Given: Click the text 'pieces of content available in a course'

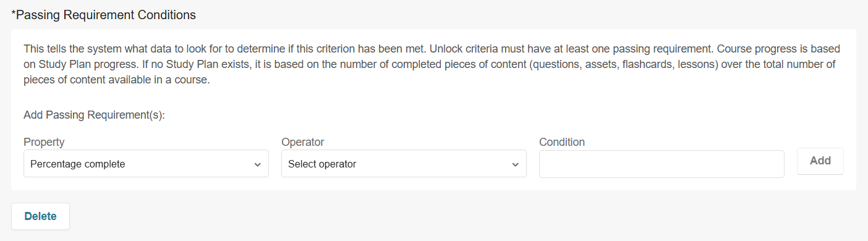Looking at the screenshot, I should [x=117, y=80].
